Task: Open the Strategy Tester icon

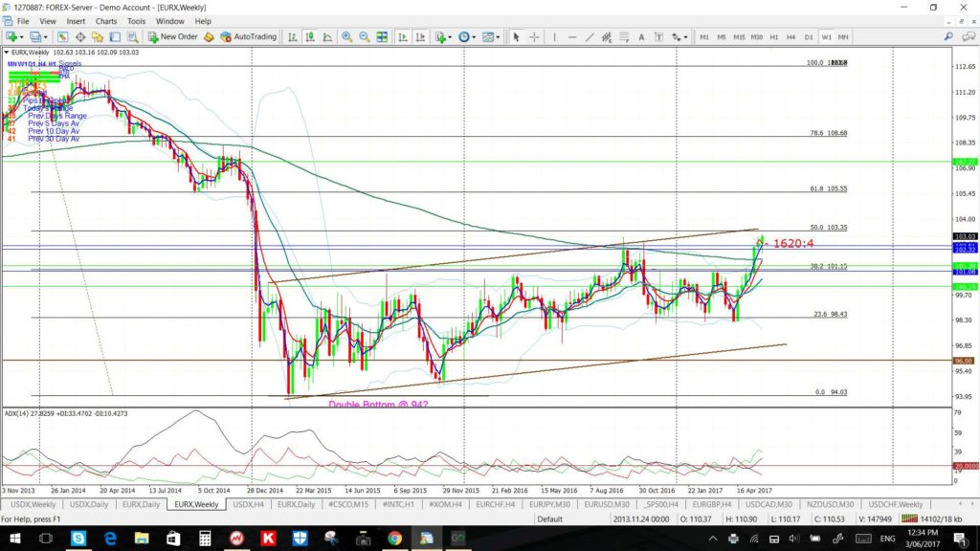Action: (132, 37)
